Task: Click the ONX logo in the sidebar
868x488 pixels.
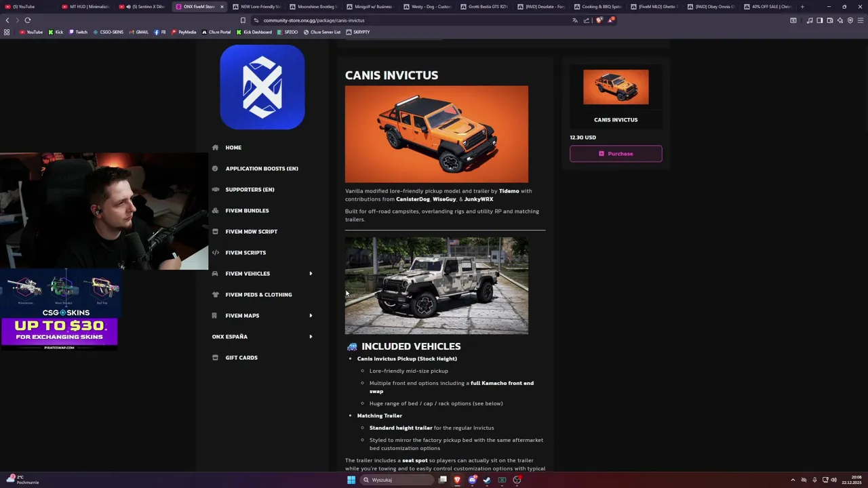Action: click(262, 87)
